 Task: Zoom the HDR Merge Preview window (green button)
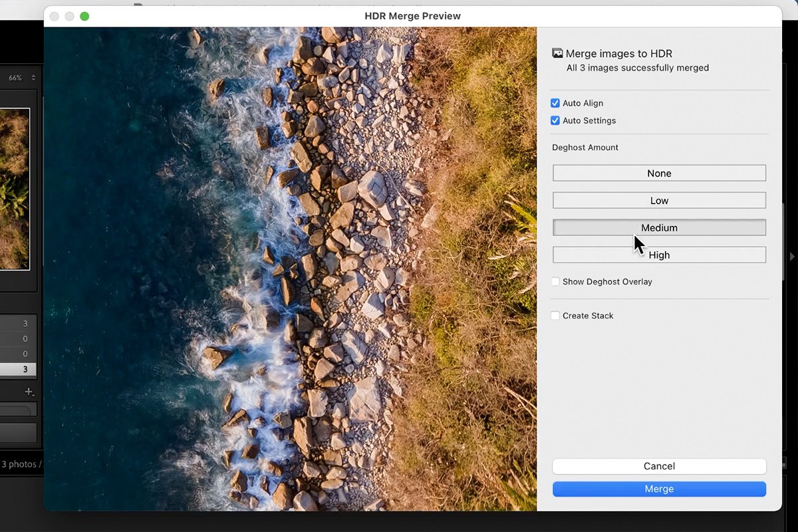84,16
